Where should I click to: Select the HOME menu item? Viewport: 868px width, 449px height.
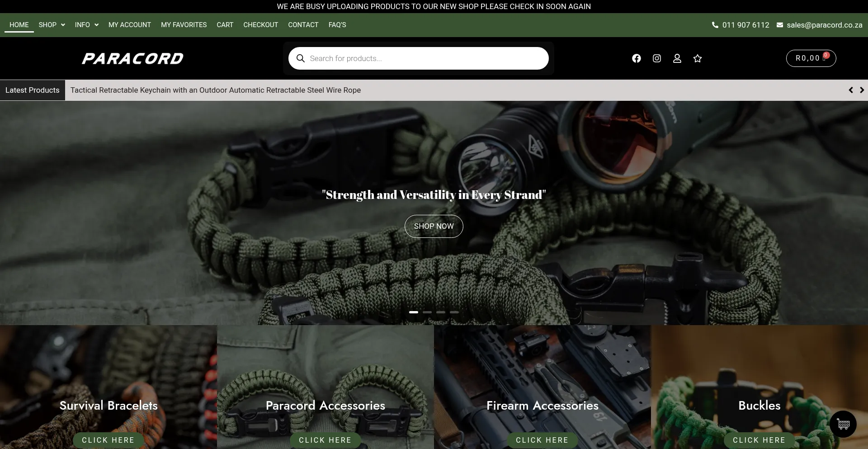click(x=19, y=25)
